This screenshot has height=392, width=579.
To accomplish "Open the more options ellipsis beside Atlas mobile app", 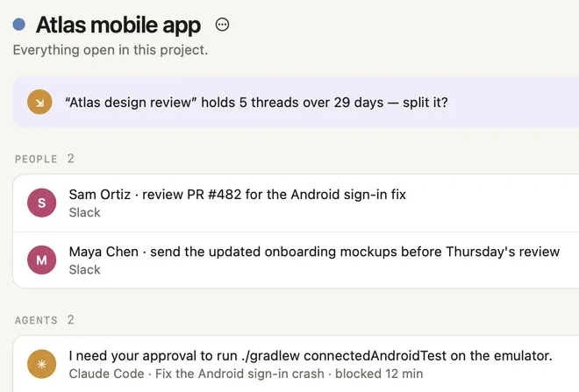I will pos(222,25).
